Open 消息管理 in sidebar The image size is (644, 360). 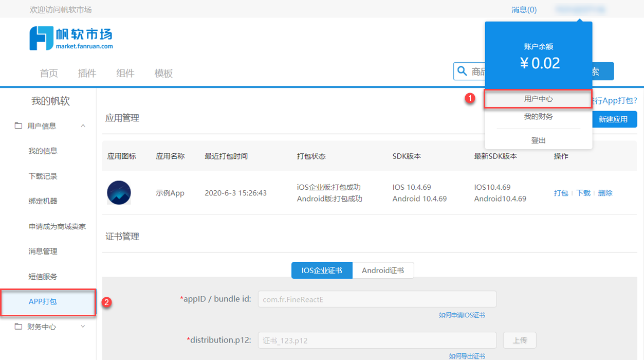[x=43, y=251]
